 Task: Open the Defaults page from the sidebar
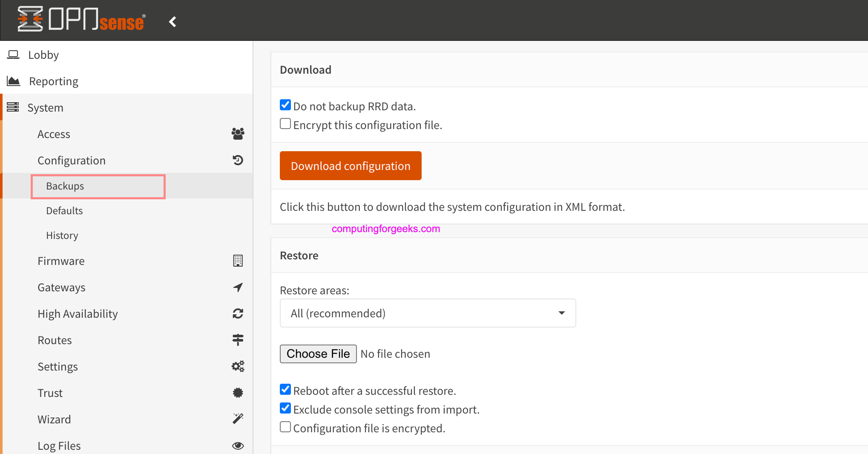[64, 210]
